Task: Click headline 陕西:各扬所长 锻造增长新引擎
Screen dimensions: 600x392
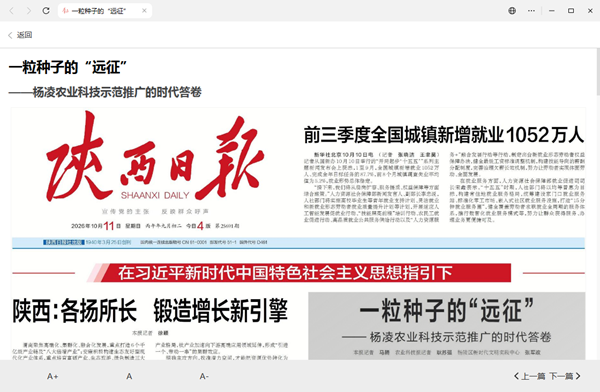Action: [x=150, y=310]
